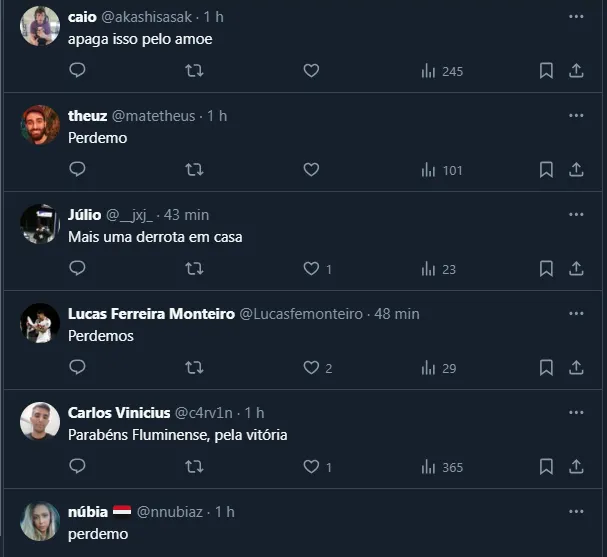Screen dimensions: 607x557
Task: View analytics on Carlos Vinicius's 365-view tweet
Action: tap(441, 467)
